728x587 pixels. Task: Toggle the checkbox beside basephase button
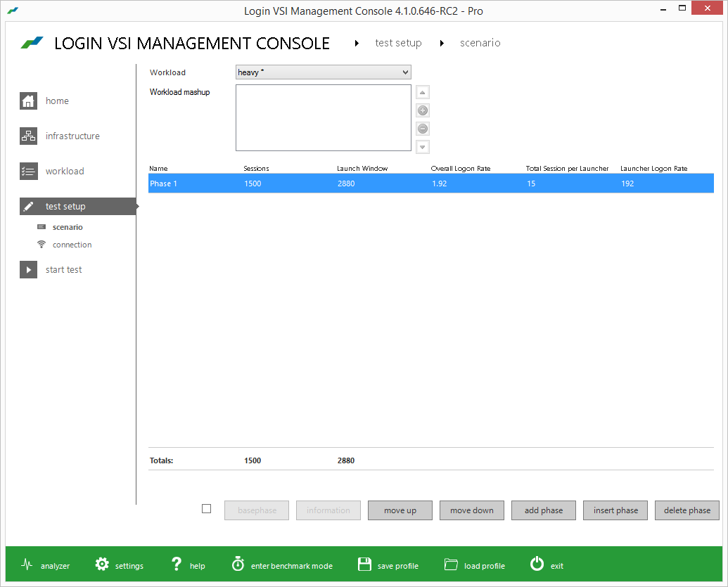pyautogui.click(x=207, y=508)
